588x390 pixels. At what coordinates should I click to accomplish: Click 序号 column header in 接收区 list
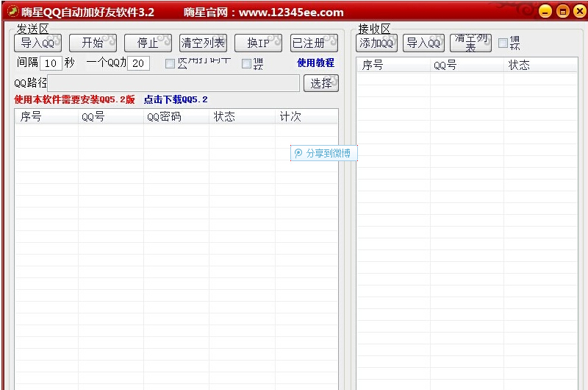point(393,65)
